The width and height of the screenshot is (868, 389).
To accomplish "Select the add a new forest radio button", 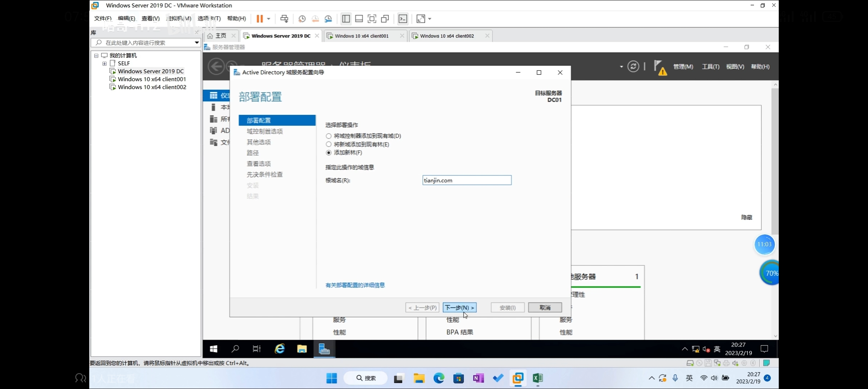I will 329,153.
